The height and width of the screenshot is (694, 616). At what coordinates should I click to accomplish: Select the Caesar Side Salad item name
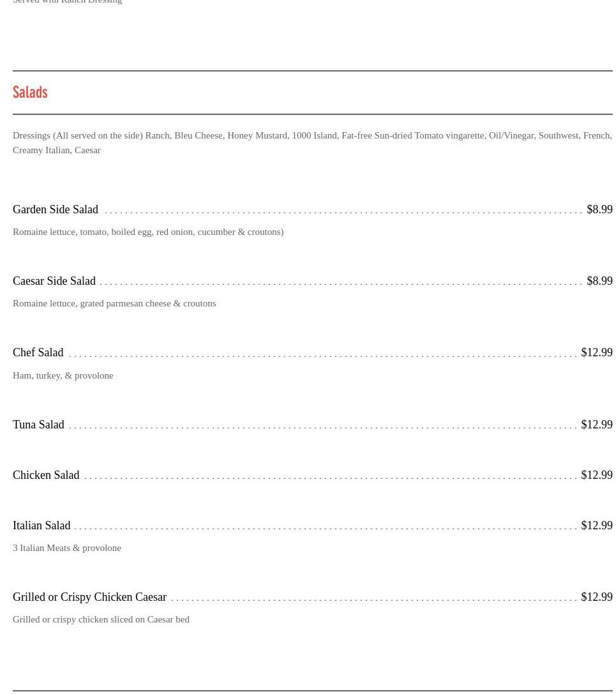tap(54, 281)
